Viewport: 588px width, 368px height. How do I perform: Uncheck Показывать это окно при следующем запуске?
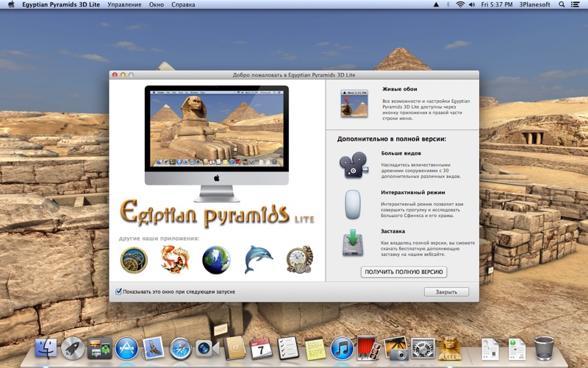(x=118, y=291)
